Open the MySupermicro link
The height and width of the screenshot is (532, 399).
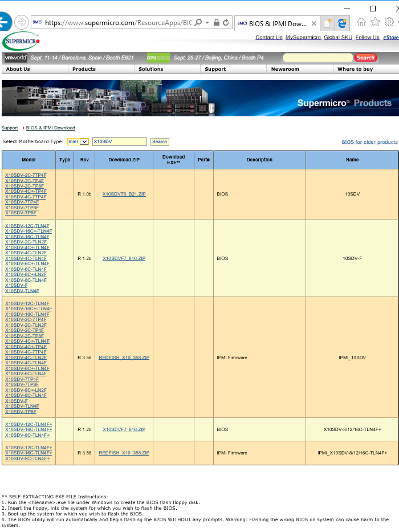[x=303, y=37]
